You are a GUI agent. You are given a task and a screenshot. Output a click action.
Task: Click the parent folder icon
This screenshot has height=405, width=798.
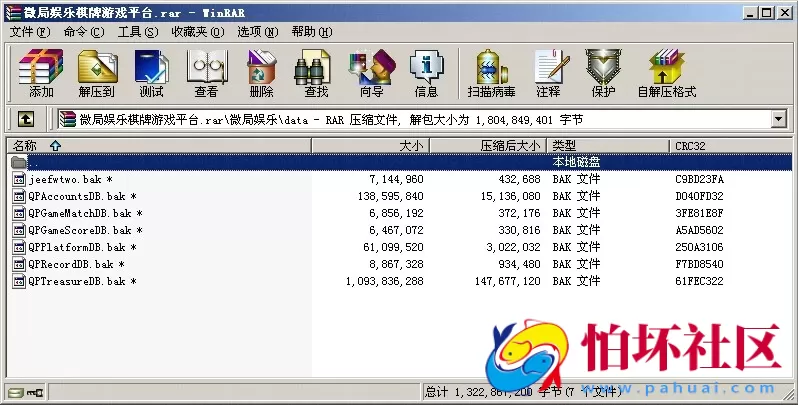click(x=19, y=162)
